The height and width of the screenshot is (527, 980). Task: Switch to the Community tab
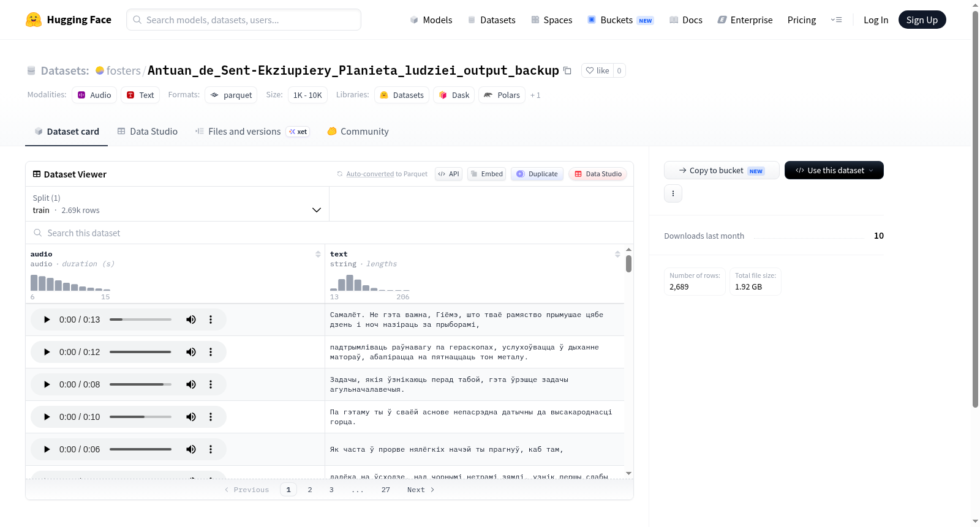358,131
